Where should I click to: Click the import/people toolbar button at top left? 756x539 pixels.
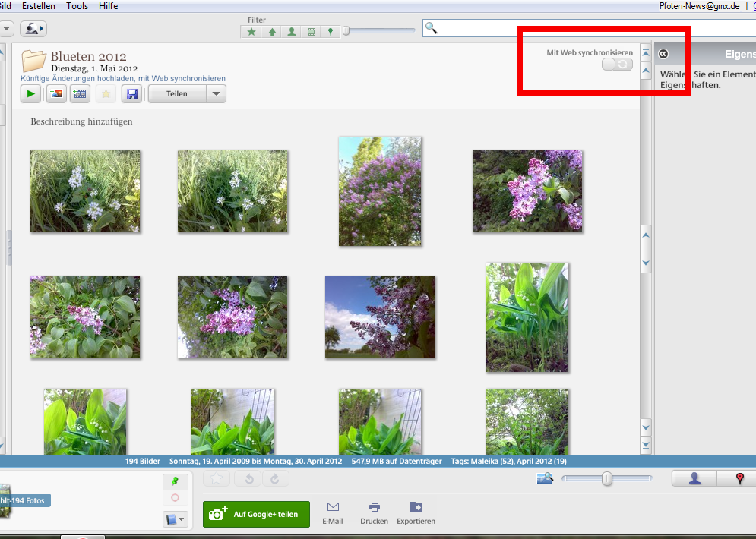pyautogui.click(x=33, y=29)
